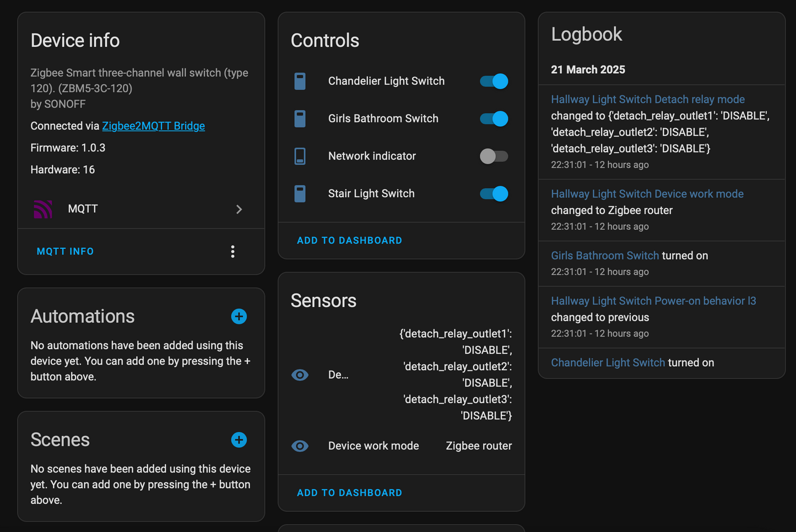
Task: Click the Chandelier Light Switch device icon
Action: click(x=300, y=82)
